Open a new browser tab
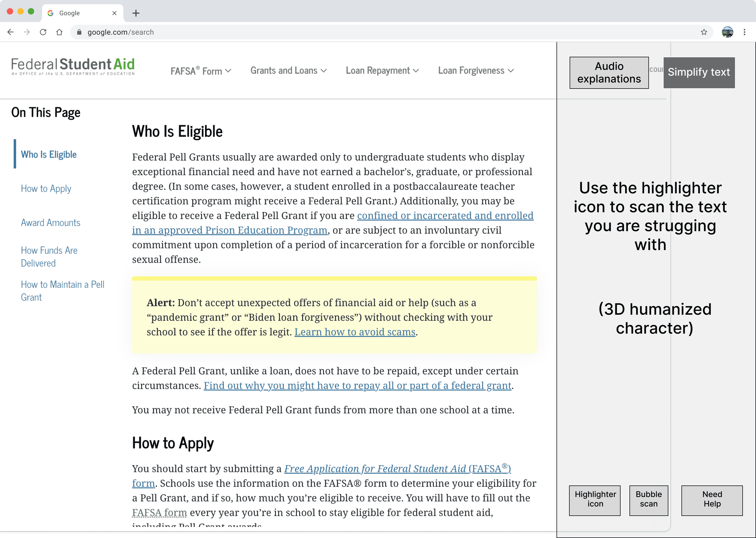Image resolution: width=756 pixels, height=538 pixels. [x=136, y=13]
